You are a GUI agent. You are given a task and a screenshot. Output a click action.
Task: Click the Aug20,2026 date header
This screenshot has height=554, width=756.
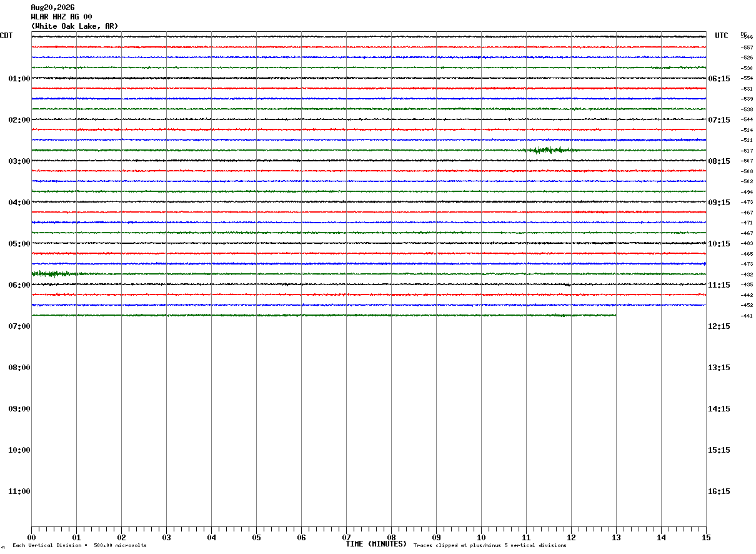(52, 8)
